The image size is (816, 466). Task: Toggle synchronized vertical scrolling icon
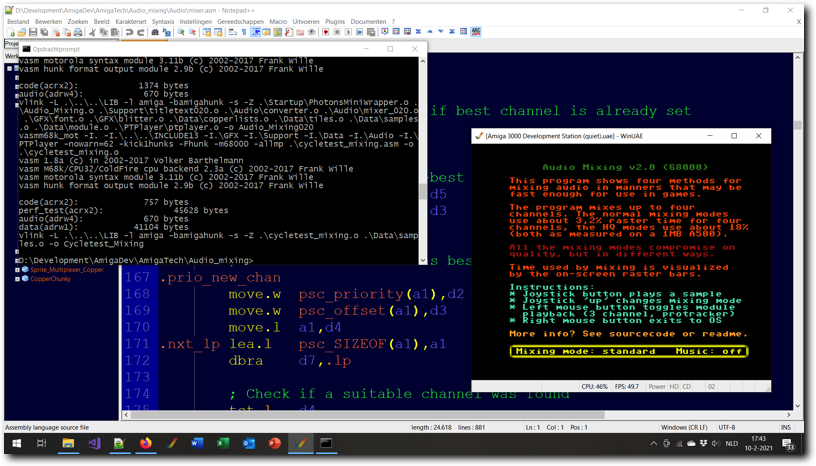coord(207,32)
